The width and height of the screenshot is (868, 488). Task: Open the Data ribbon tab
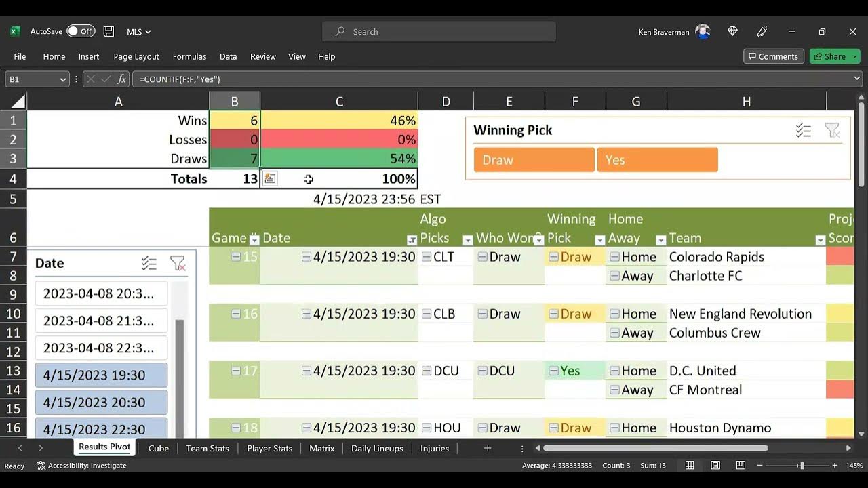[x=229, y=57]
